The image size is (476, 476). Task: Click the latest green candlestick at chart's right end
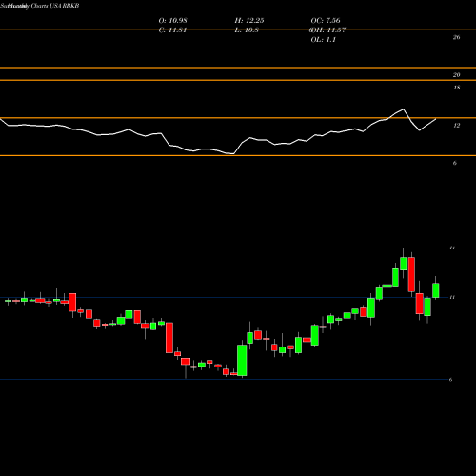436,290
